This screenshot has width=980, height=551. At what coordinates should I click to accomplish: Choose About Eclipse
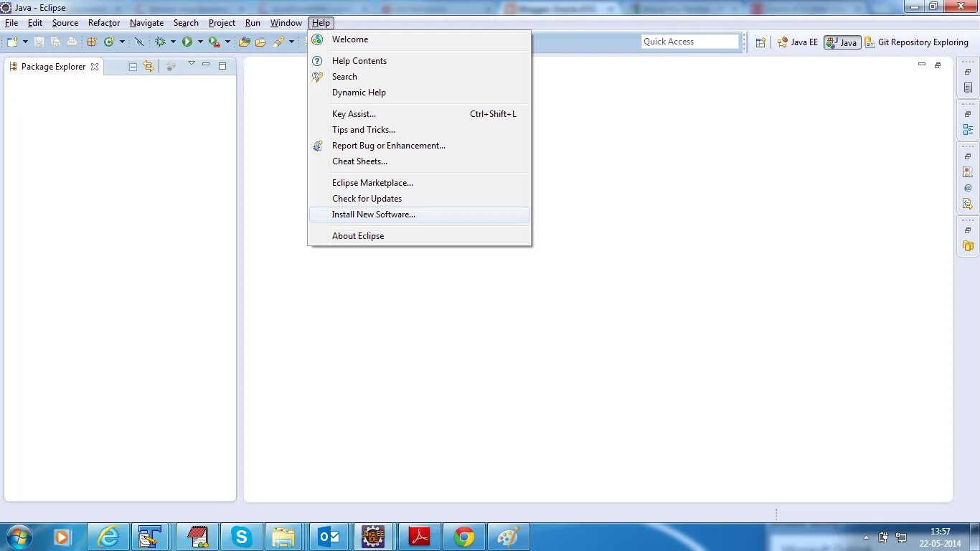(x=420, y=236)
